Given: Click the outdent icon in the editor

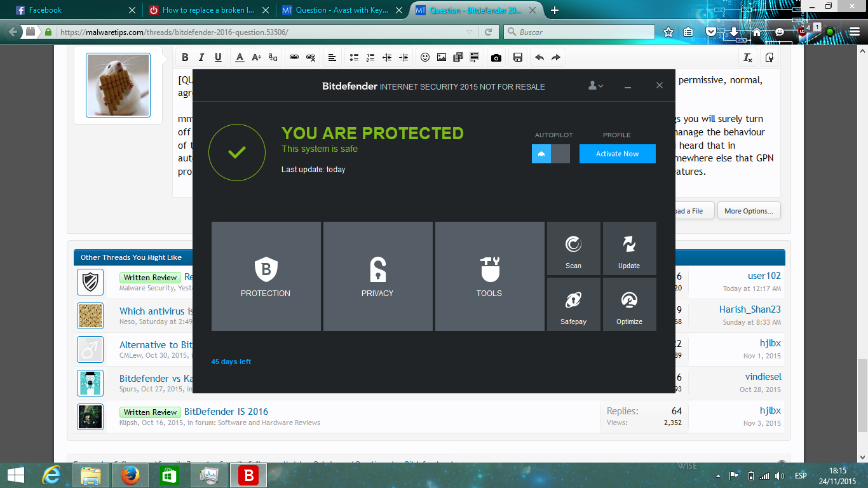Looking at the screenshot, I should pos(387,57).
